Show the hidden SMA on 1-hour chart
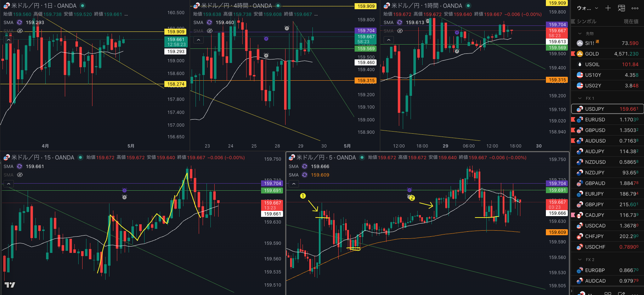644x295 pixels. (400, 31)
